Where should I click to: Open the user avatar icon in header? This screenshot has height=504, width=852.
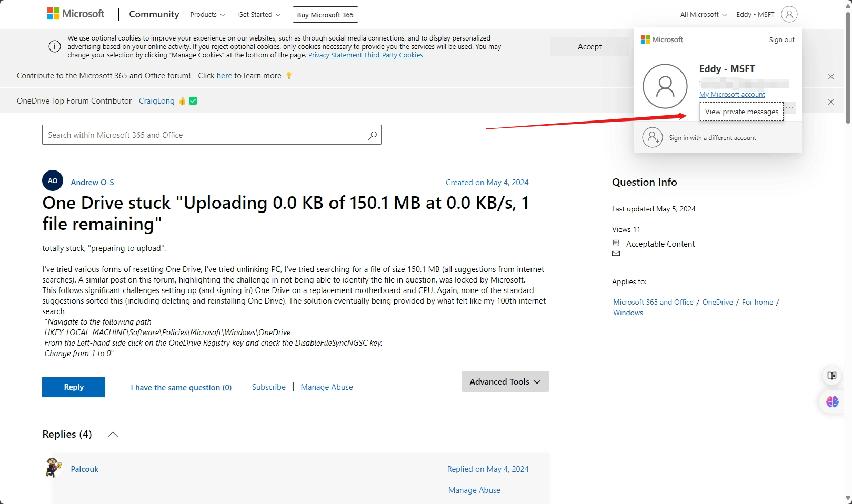(789, 14)
